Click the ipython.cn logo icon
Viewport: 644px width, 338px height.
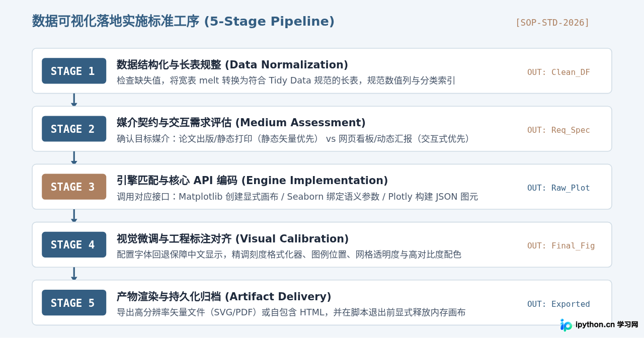(x=566, y=325)
